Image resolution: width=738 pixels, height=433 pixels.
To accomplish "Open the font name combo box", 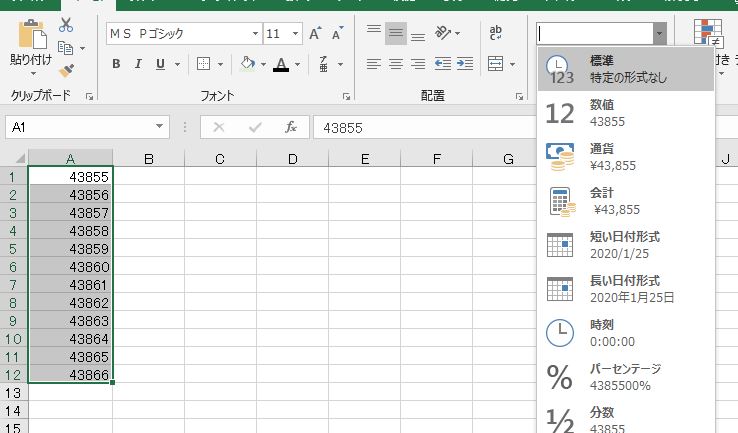I will click(184, 33).
